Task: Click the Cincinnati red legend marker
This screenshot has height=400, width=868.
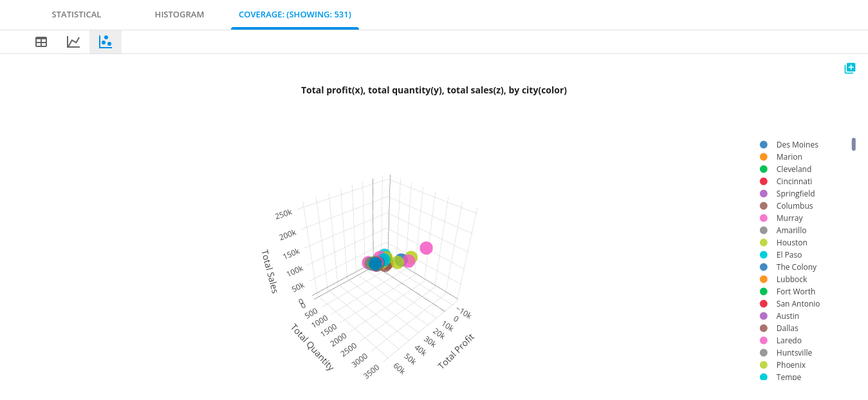Action: coord(764,182)
